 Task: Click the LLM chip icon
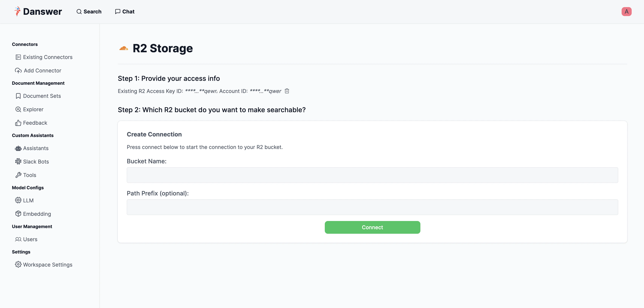coord(18,200)
